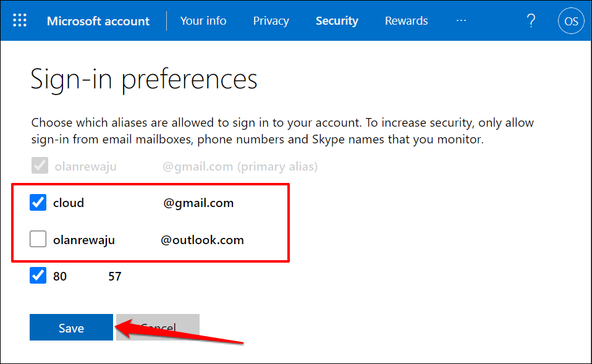Screen dimensions: 592x364
Task: Select the Security tab
Action: (337, 21)
